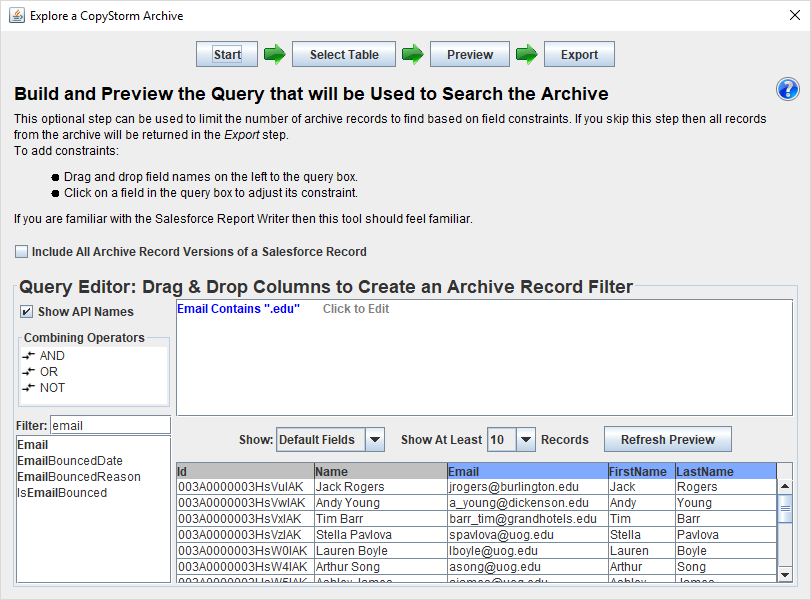Select the Stella Pavlova name cell

381,535
